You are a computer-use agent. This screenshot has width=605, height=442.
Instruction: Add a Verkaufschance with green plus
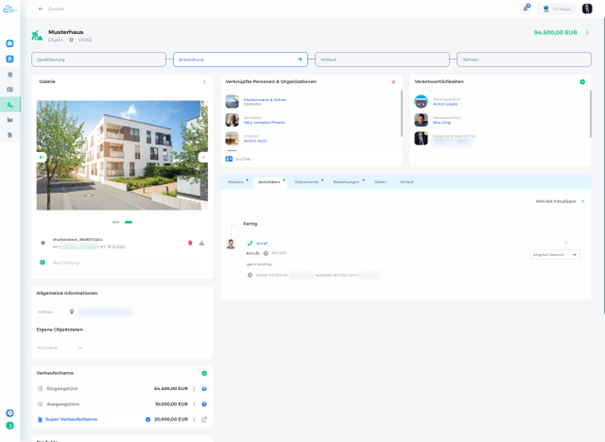204,373
